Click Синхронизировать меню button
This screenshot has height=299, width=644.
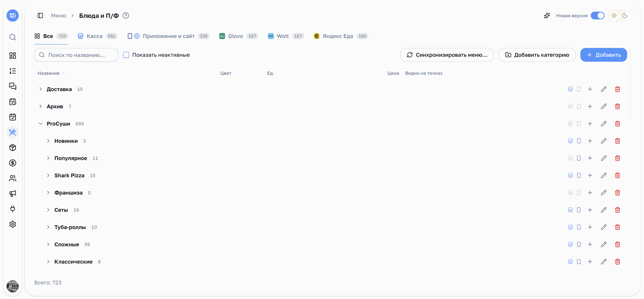point(447,55)
